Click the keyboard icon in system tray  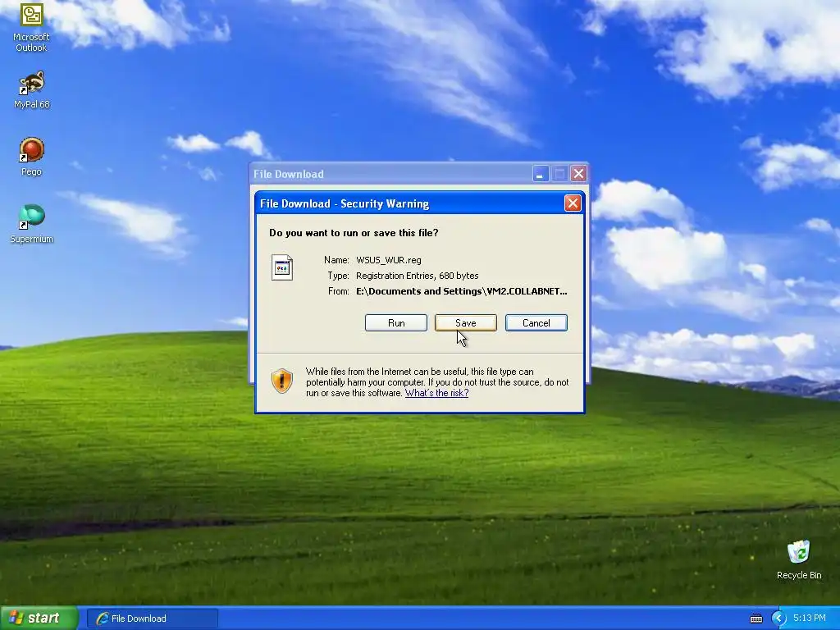756,619
